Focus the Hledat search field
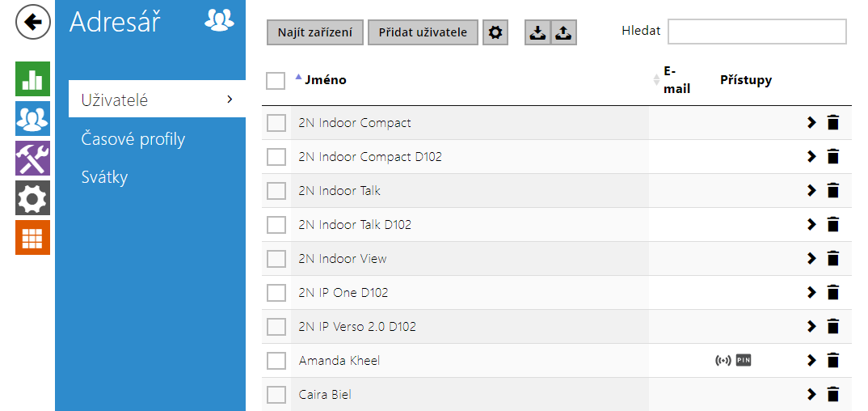The height and width of the screenshot is (411, 868). [x=756, y=31]
